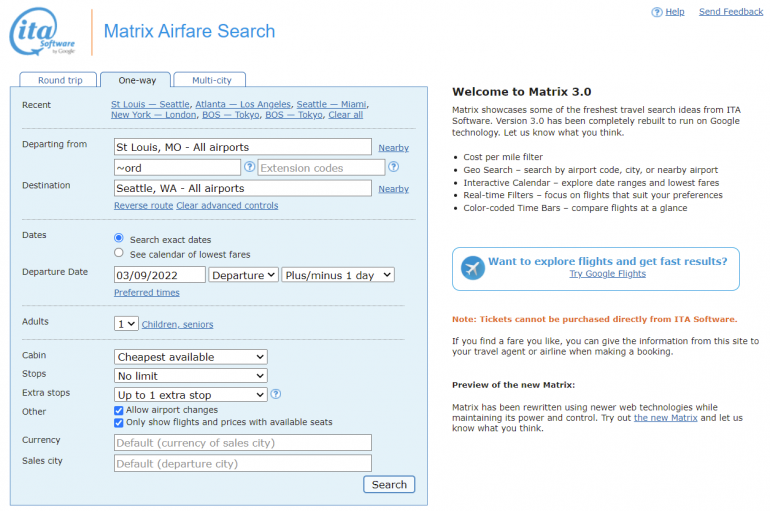Click the help icon next to Extension codes

pyautogui.click(x=393, y=167)
